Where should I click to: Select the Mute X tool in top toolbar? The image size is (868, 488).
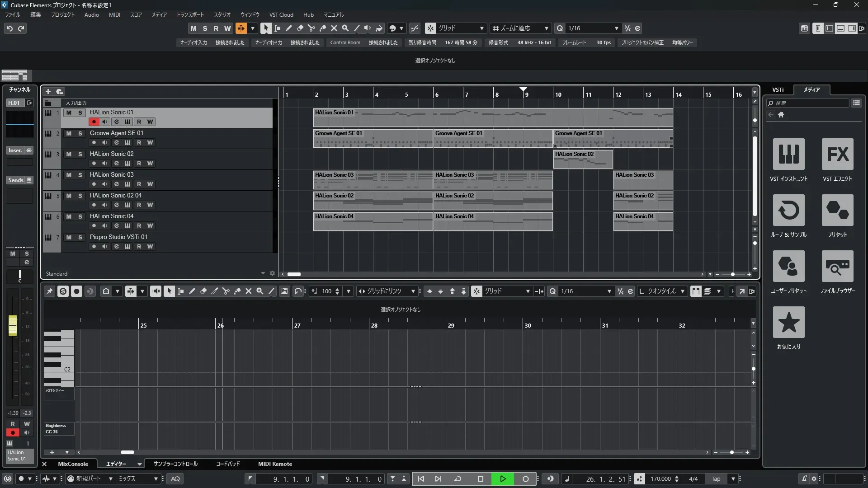click(334, 28)
